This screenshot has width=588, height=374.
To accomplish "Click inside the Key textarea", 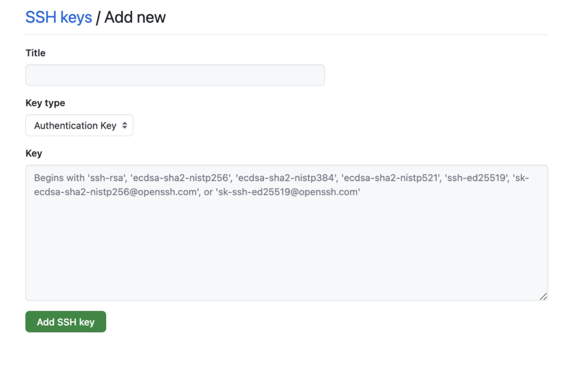I will [x=287, y=233].
